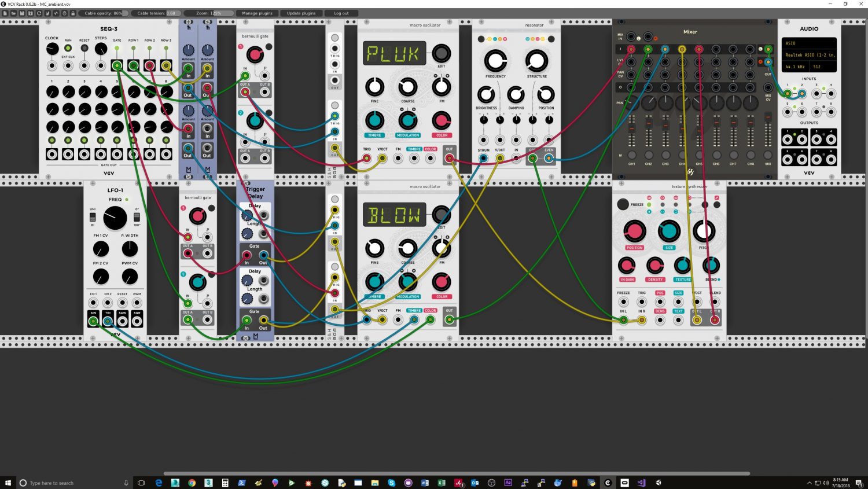This screenshot has height=489, width=868.
Task: Toggle the RUN button on SEQ-3
Action: point(68,48)
